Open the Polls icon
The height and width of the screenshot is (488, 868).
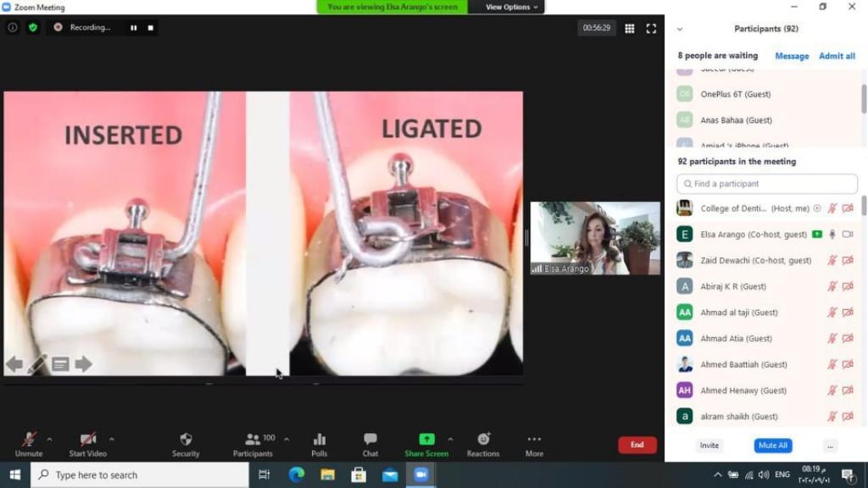pyautogui.click(x=320, y=440)
